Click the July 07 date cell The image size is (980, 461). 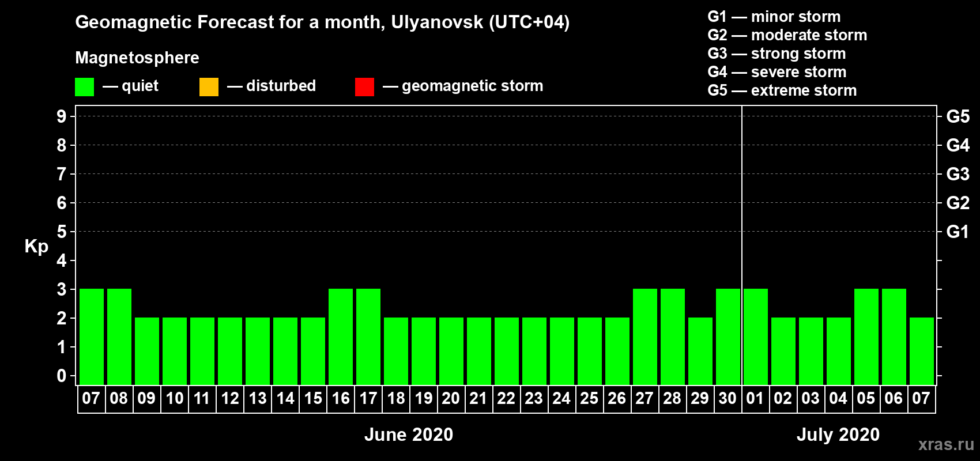tap(922, 399)
